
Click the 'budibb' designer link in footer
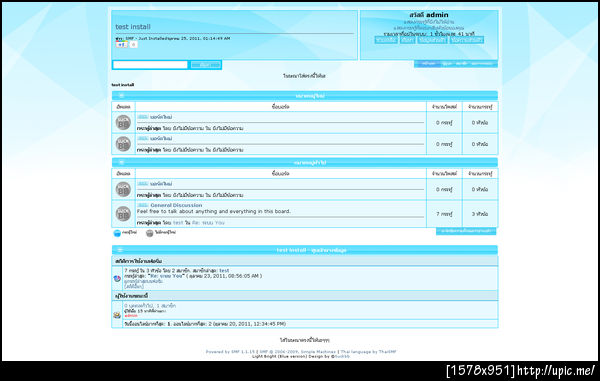pos(342,356)
